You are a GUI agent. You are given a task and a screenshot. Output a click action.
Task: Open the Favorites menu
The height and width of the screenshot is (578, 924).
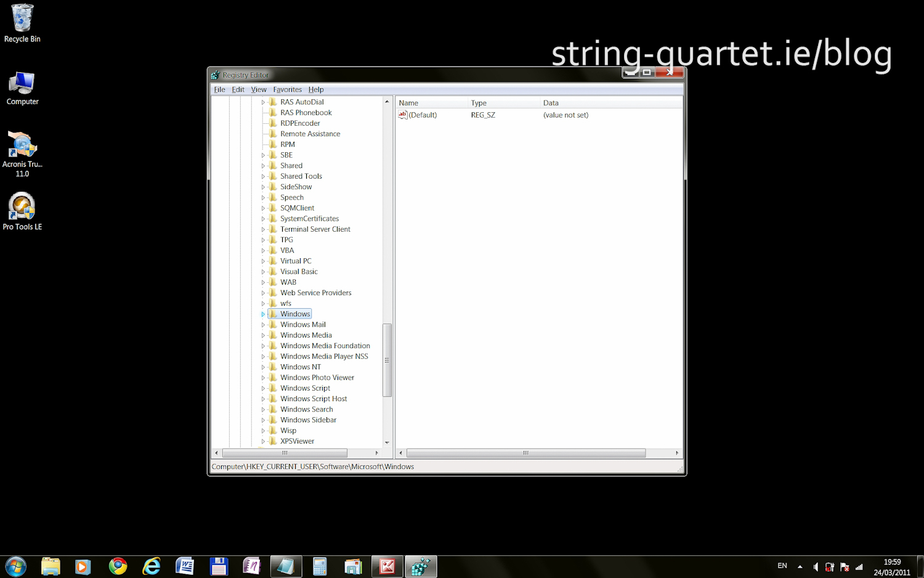tap(287, 89)
